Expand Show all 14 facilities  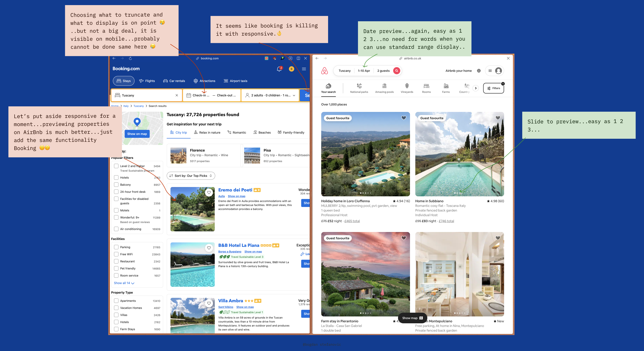124,283
